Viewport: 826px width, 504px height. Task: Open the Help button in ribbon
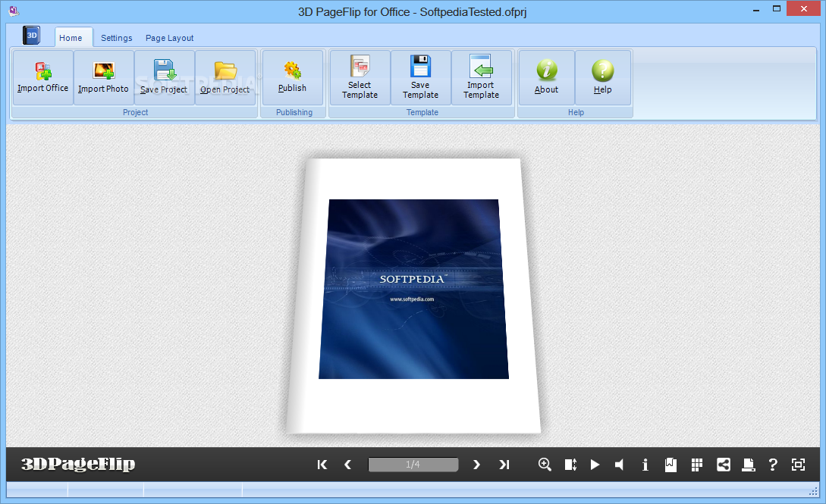click(x=603, y=78)
